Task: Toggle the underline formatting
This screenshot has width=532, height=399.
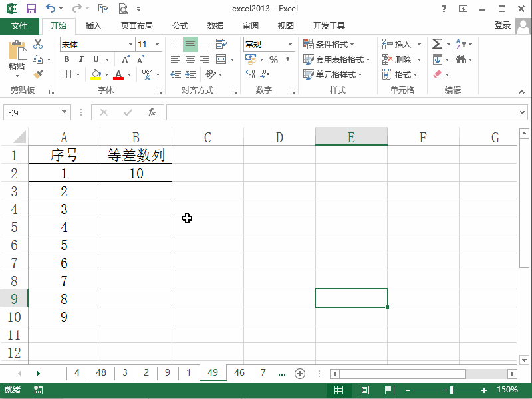Action: 95,59
